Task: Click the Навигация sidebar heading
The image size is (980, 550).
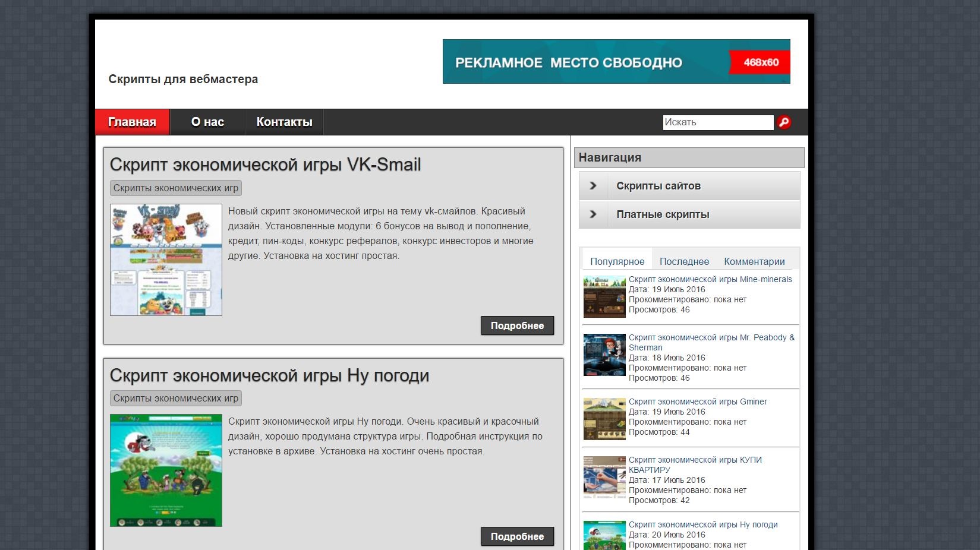Action: pos(689,157)
